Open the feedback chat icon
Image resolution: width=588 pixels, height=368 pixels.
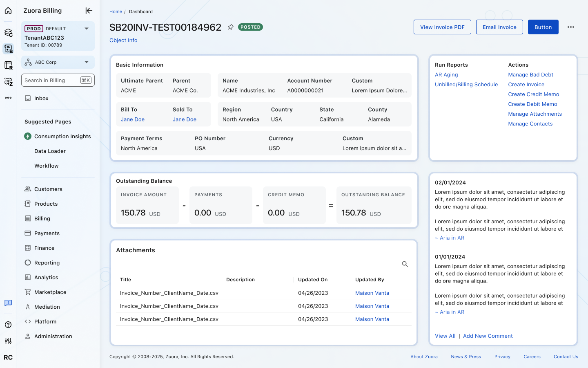(8, 303)
